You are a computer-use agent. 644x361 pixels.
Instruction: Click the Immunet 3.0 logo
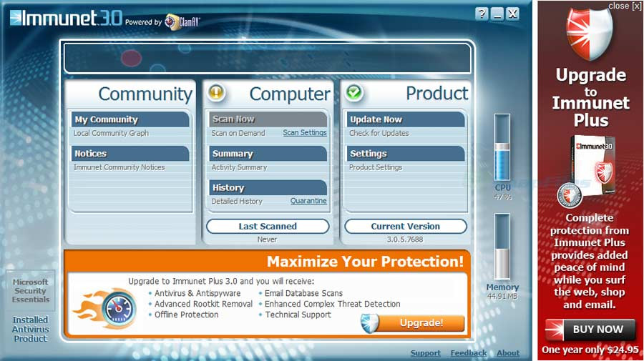66,18
